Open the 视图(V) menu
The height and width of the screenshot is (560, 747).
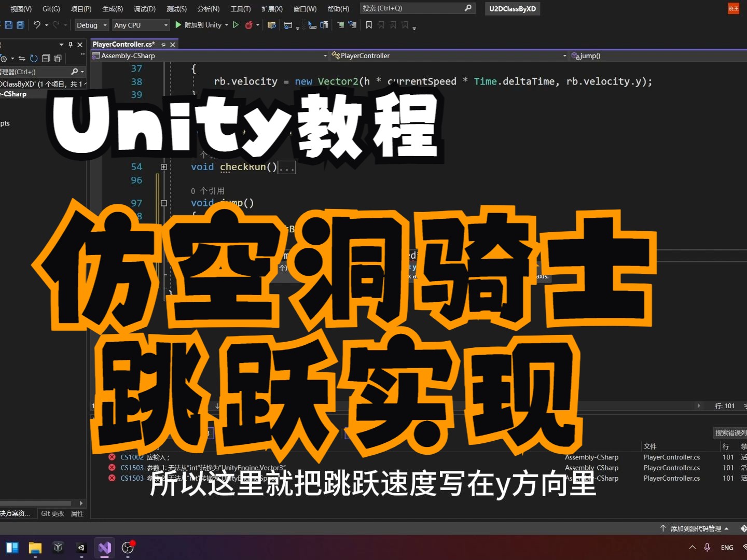[21, 8]
